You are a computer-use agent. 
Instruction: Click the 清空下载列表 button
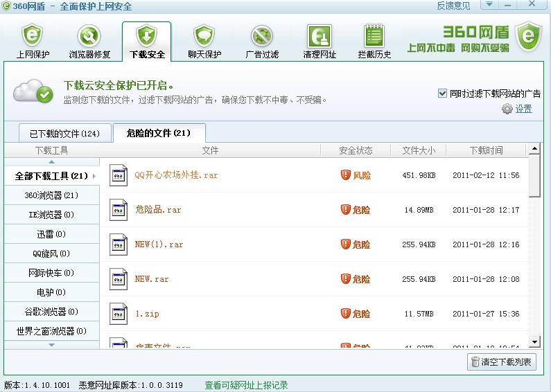[502, 362]
